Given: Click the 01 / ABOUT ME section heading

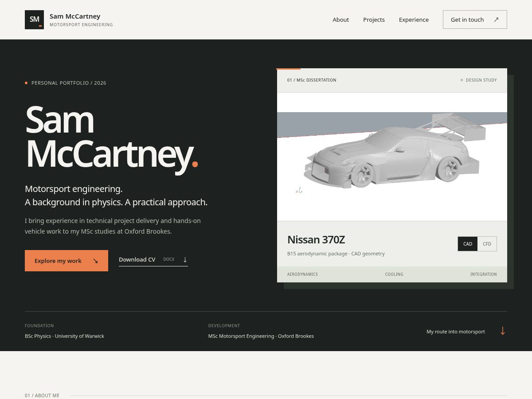Looking at the screenshot, I should (x=42, y=395).
